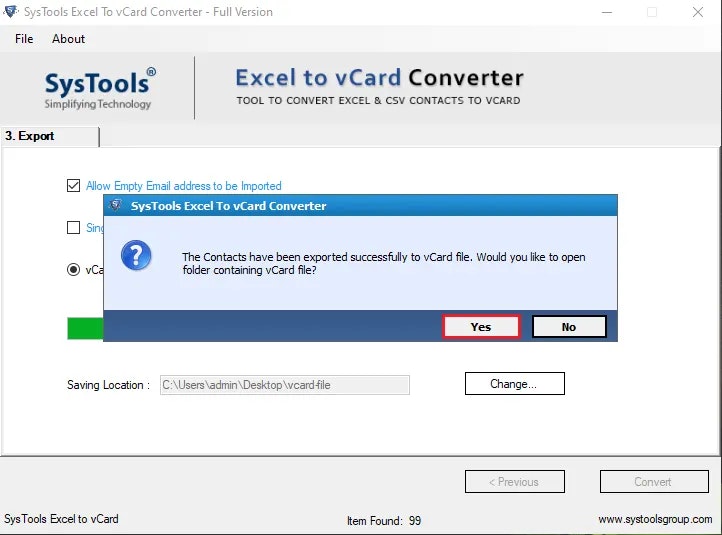Click the < Previous button
Screen dimensions: 722x535
pos(514,482)
